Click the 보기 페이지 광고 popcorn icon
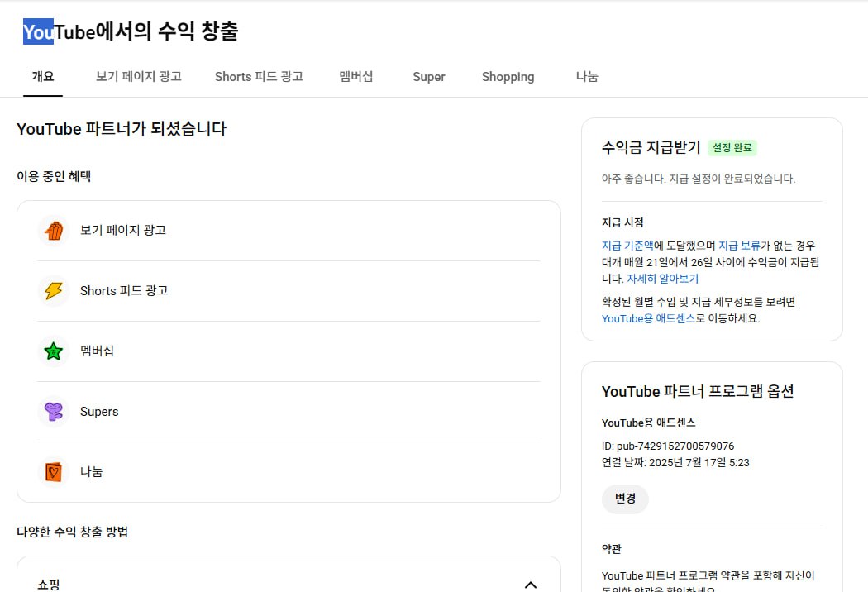The width and height of the screenshot is (868, 592). click(x=54, y=231)
